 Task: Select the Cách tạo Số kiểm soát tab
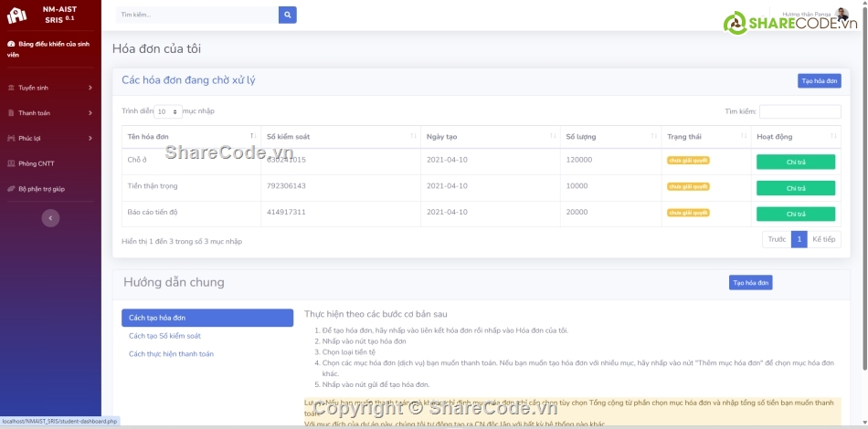coord(164,336)
